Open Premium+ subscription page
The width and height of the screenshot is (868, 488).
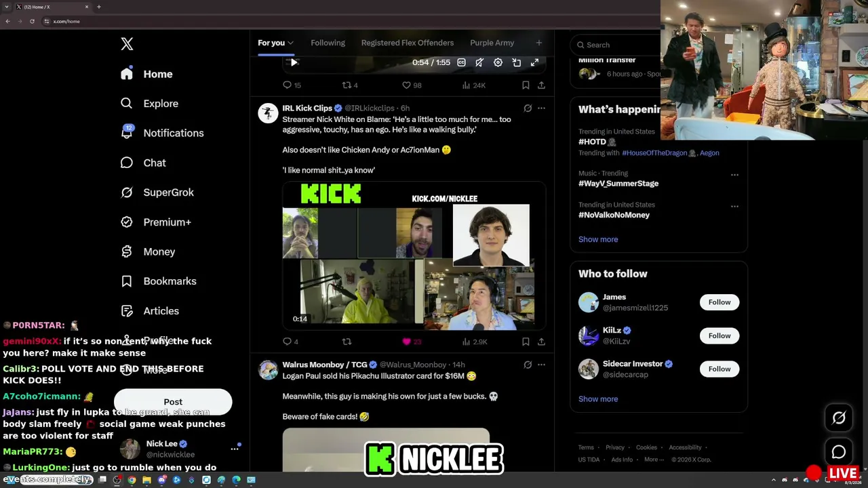156,222
